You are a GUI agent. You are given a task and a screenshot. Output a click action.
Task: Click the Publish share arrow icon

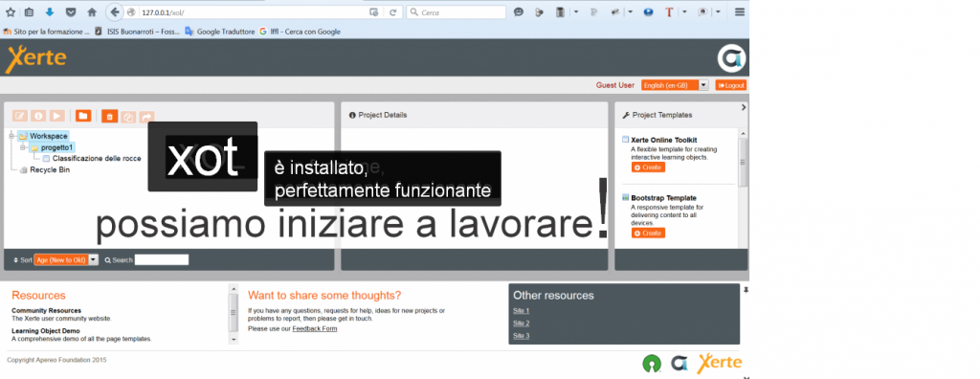tap(146, 117)
